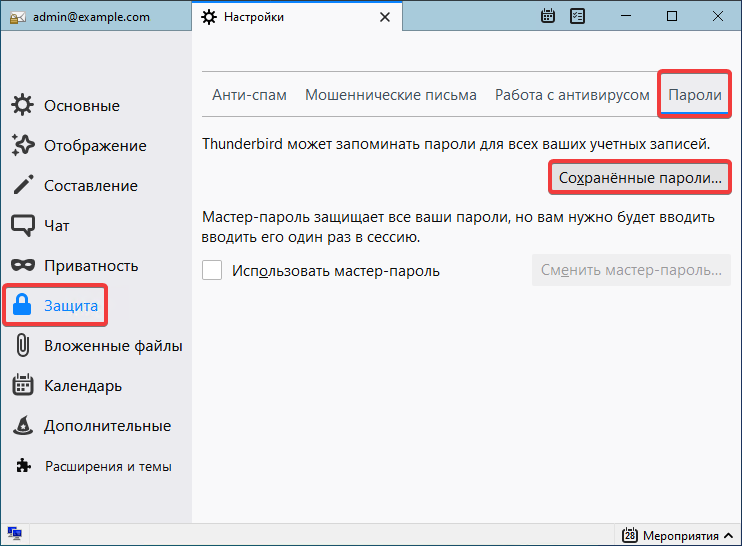Open Дополнительные wizard hat icon

tap(23, 426)
